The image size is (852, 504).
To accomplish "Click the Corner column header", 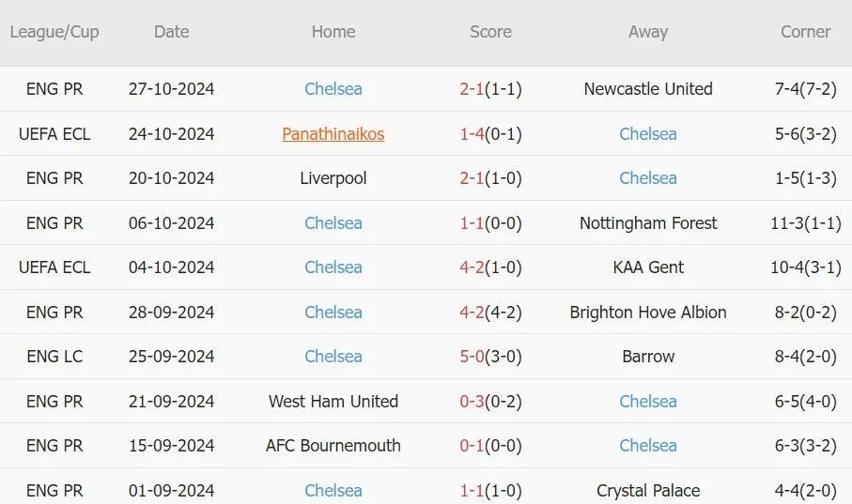I will point(805,32).
